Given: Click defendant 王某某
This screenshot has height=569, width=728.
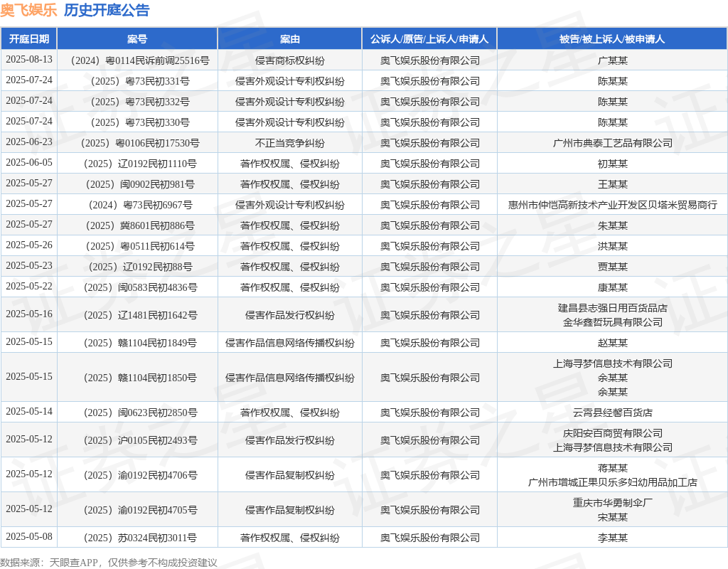Looking at the screenshot, I should tap(612, 184).
